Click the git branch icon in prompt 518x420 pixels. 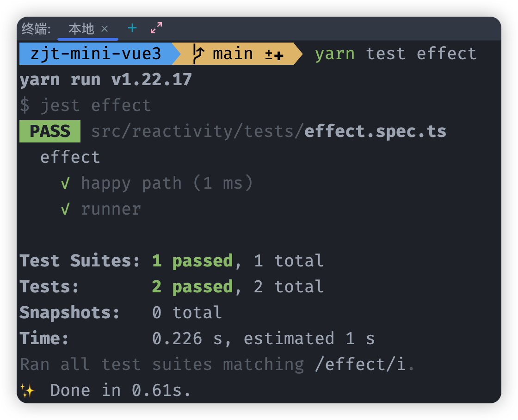198,54
